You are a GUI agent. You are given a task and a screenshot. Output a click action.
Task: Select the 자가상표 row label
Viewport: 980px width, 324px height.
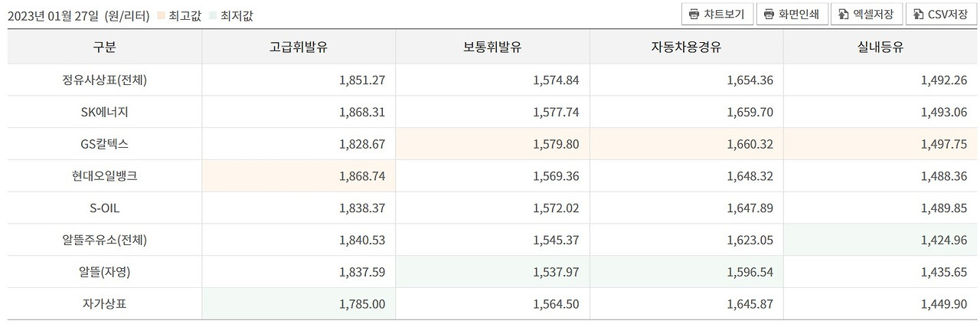(105, 304)
